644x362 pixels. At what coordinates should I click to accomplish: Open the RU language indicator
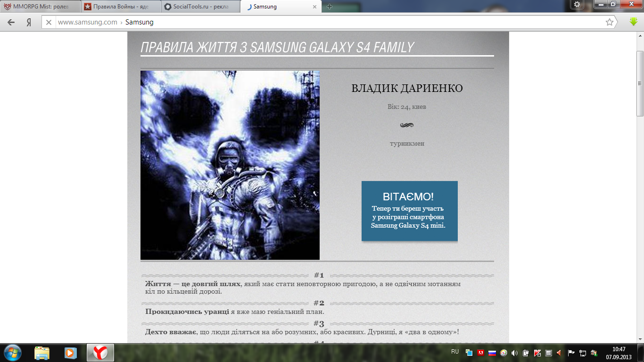(x=455, y=352)
